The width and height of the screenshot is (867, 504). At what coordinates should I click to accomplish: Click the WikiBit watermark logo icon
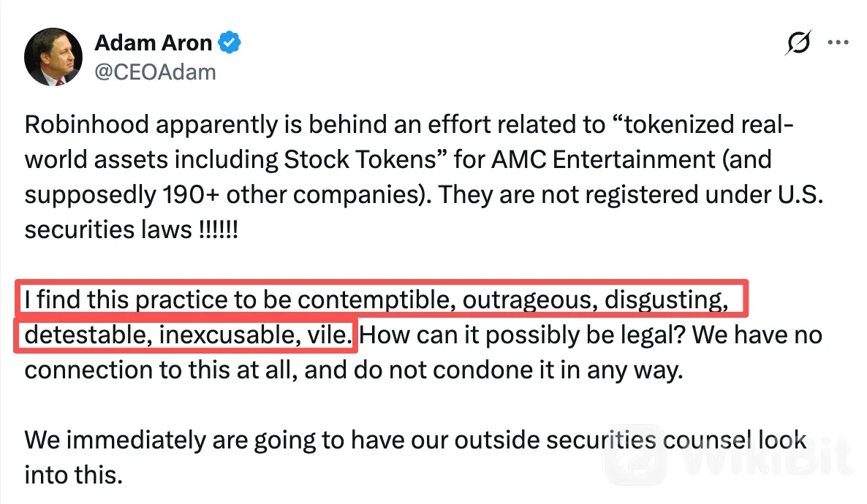click(637, 455)
